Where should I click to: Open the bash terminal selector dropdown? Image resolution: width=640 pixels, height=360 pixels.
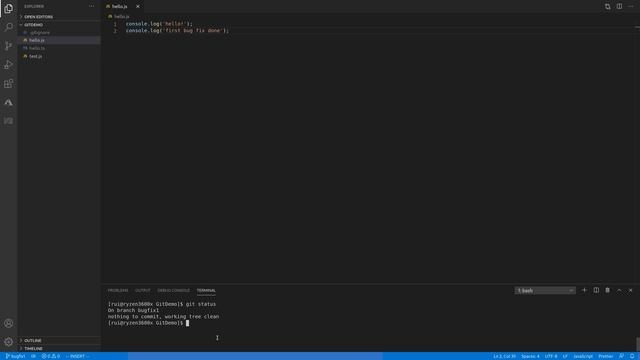(x=545, y=291)
